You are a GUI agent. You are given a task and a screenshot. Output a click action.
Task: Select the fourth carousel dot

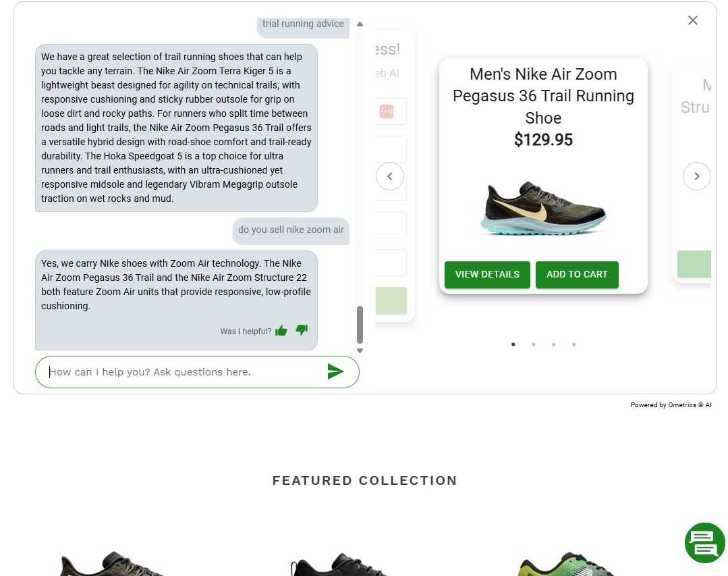[574, 344]
